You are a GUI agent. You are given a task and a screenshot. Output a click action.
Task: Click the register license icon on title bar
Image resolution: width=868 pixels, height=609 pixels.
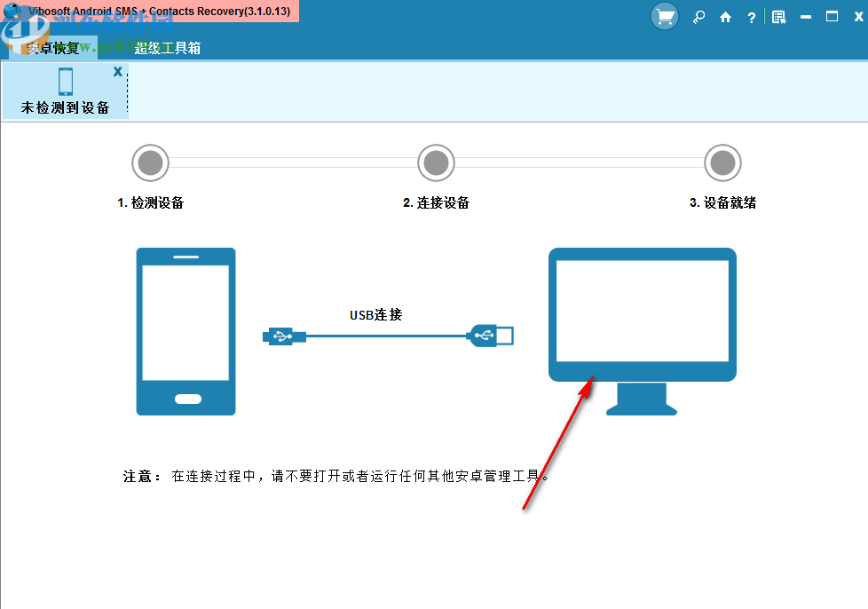click(x=779, y=17)
